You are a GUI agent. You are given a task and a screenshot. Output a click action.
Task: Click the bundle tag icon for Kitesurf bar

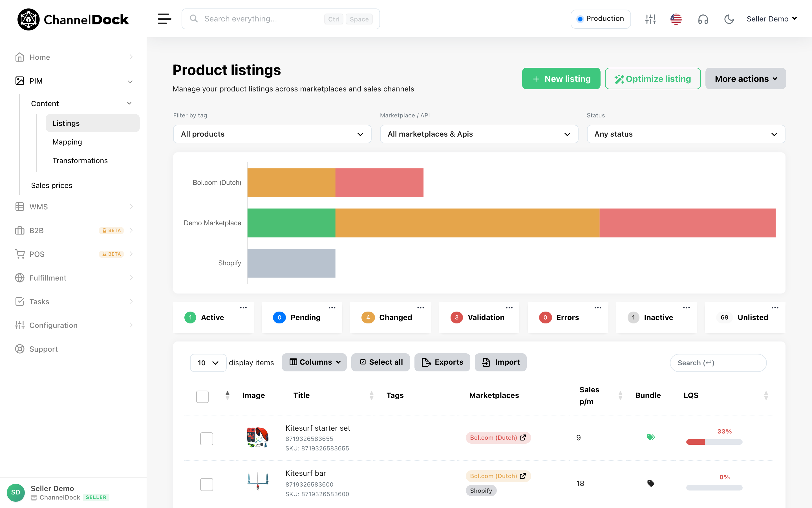(x=651, y=483)
